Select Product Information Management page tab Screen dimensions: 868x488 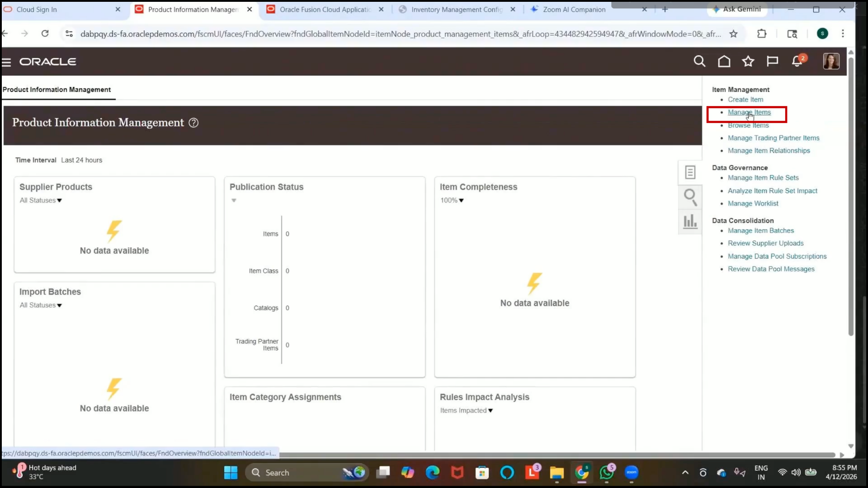pyautogui.click(x=57, y=89)
